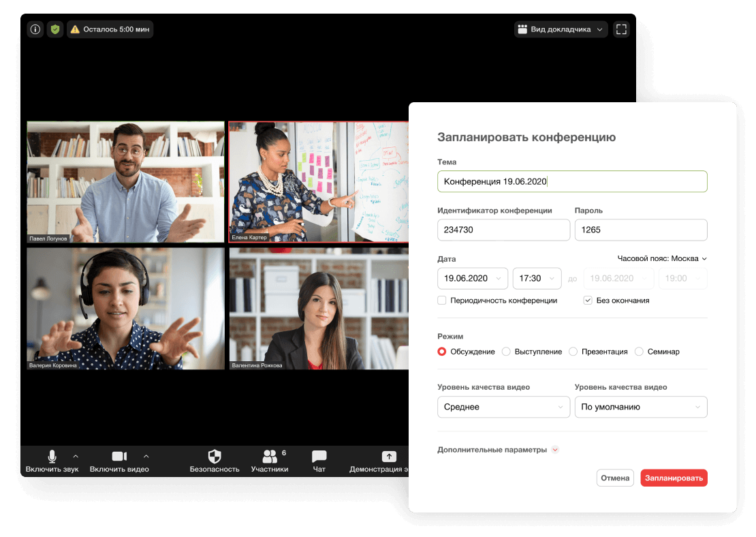Start screen share via Демонстрация icon

pyautogui.click(x=388, y=457)
